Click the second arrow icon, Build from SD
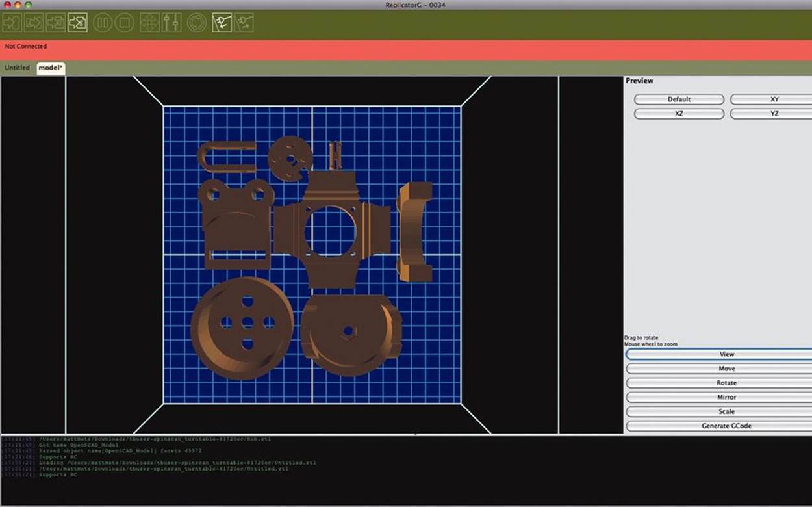The width and height of the screenshot is (812, 507). point(34,23)
